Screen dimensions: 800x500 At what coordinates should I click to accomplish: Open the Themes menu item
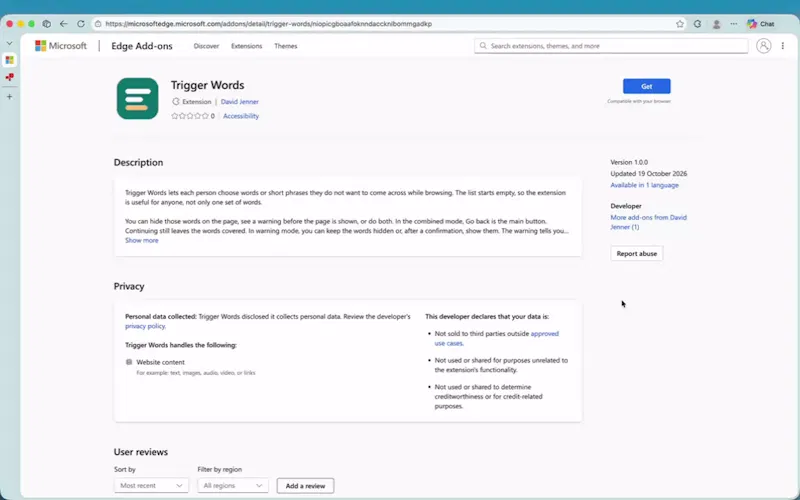pyautogui.click(x=286, y=46)
